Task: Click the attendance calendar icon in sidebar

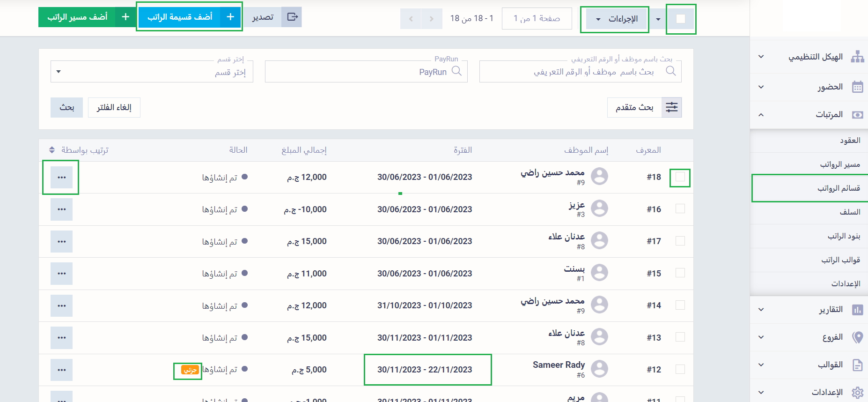Action: coord(857,87)
